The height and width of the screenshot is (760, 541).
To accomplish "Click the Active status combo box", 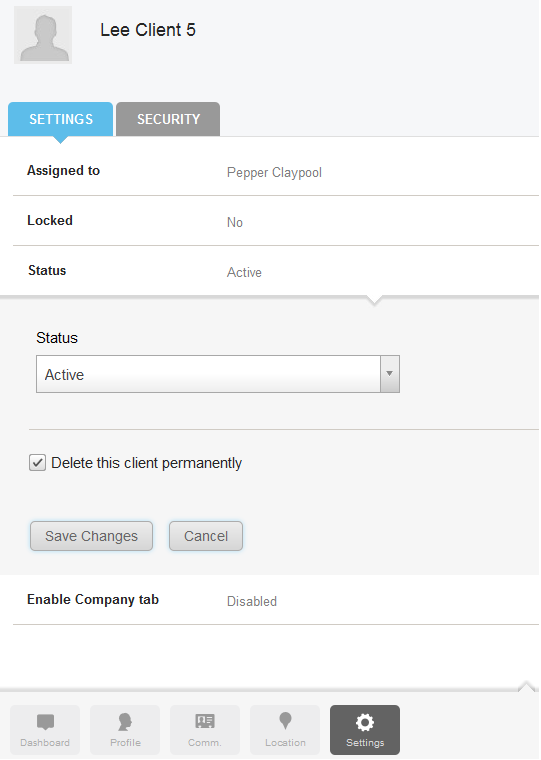I will pyautogui.click(x=218, y=374).
